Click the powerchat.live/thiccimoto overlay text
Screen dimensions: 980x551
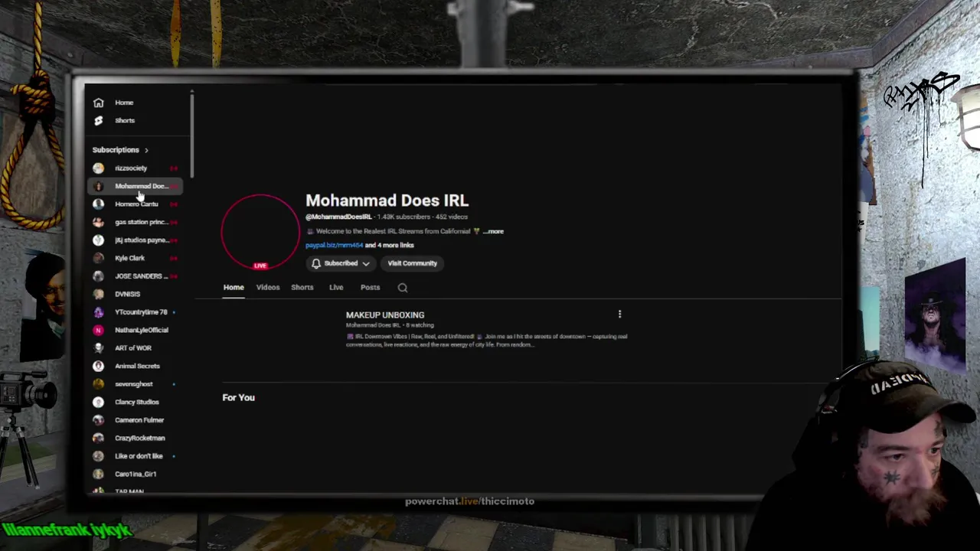coord(469,501)
